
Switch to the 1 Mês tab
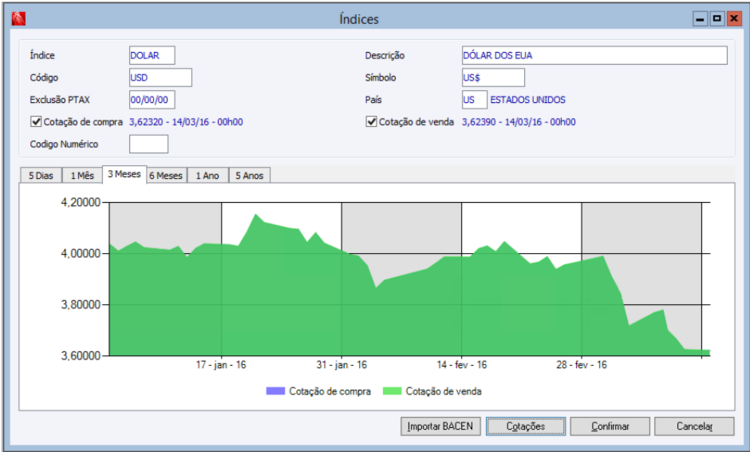(82, 176)
